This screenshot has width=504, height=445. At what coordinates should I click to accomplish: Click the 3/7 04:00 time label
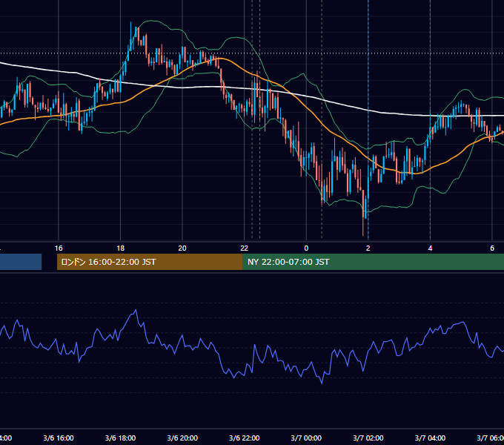click(x=430, y=438)
